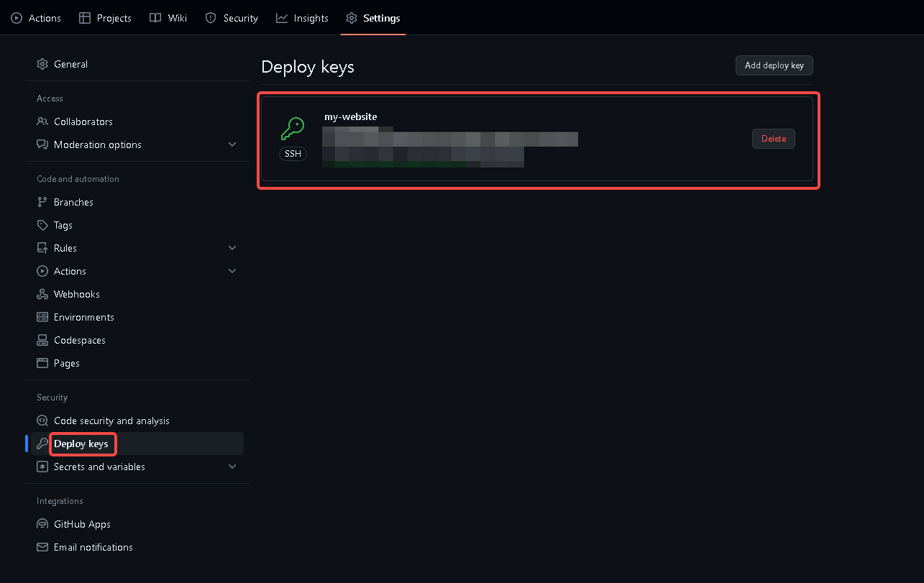Delete the my-website deploy key

[774, 139]
